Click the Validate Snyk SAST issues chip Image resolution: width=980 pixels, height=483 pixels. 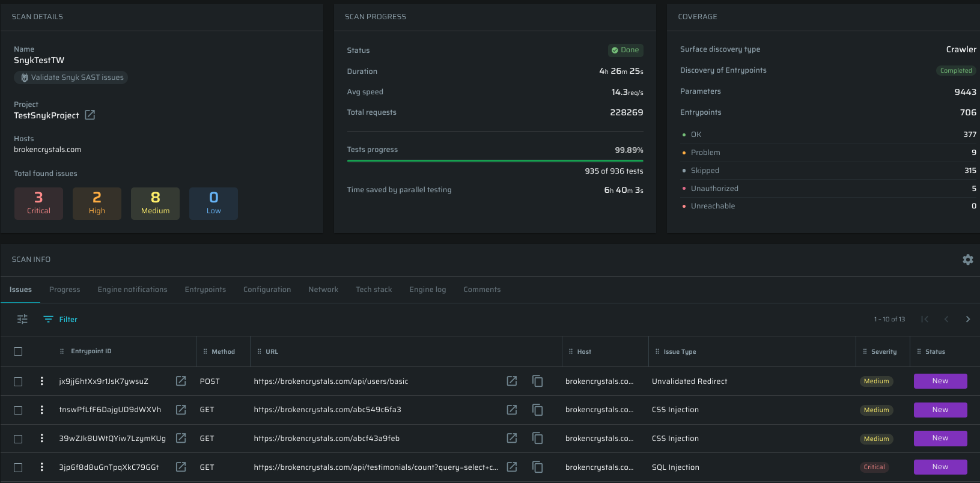pyautogui.click(x=71, y=77)
